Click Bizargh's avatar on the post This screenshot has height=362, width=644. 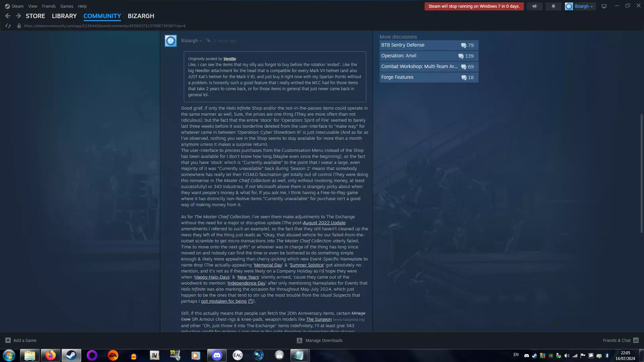pos(170,41)
